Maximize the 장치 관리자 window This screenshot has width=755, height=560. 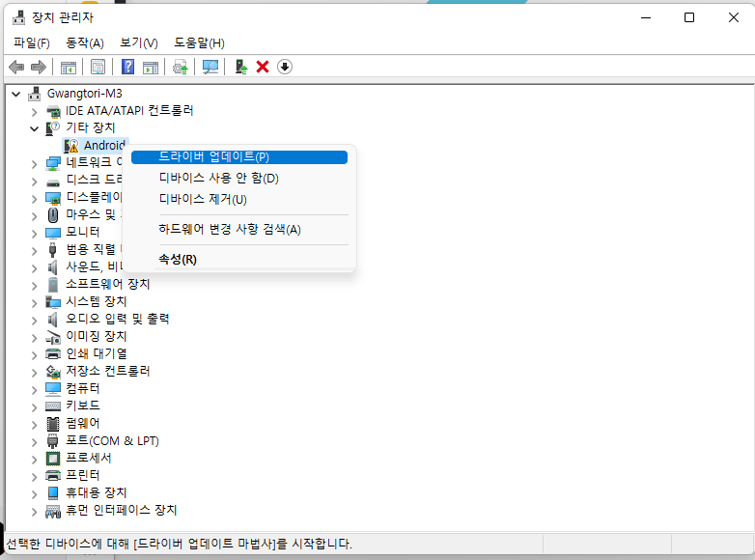pyautogui.click(x=689, y=17)
